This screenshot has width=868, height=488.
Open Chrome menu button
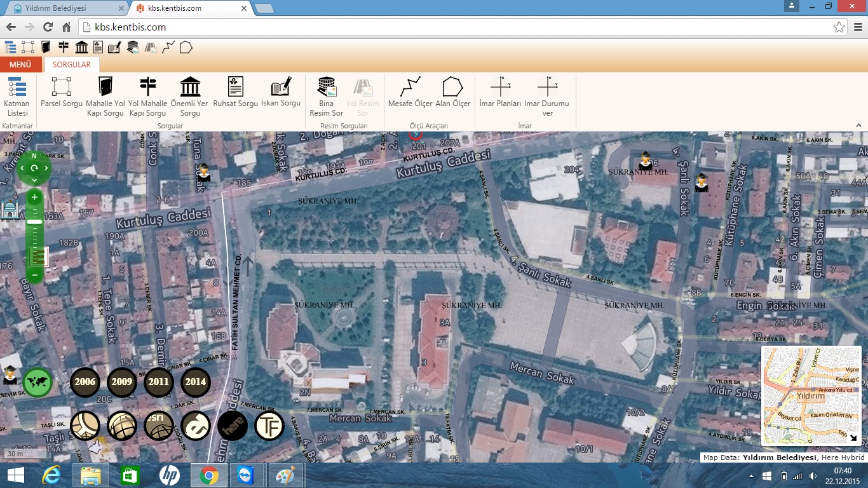point(858,27)
